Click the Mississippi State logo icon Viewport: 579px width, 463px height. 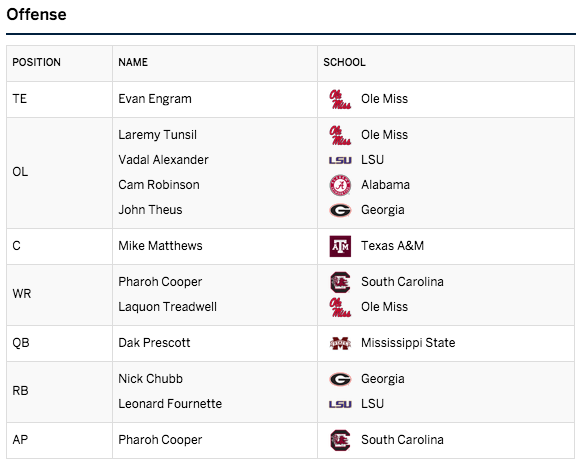tap(340, 343)
